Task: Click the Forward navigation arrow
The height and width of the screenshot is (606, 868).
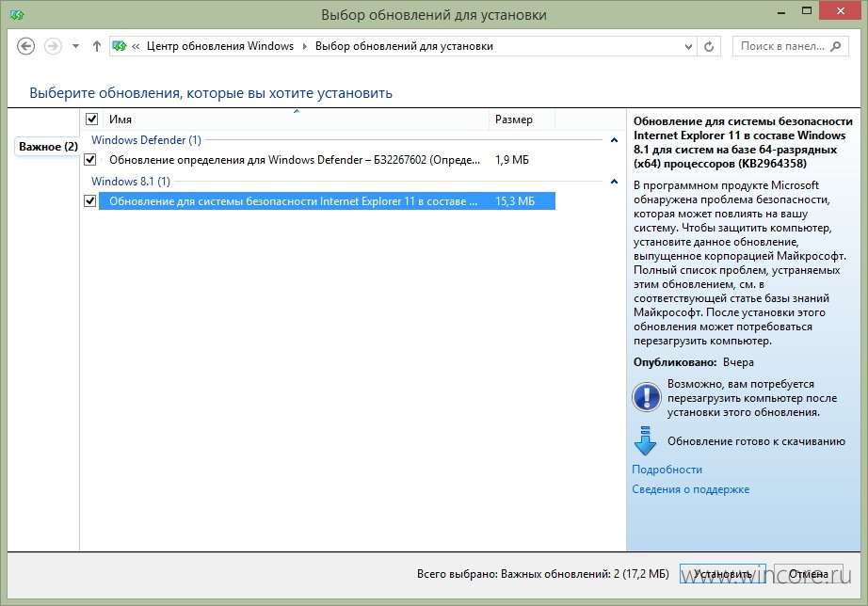Action: (53, 46)
